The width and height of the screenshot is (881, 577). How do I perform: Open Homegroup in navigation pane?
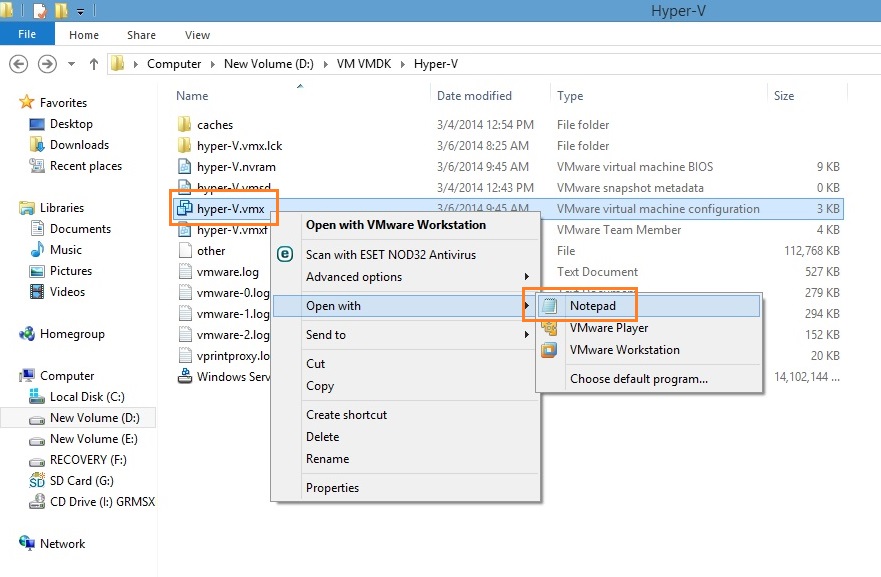[x=72, y=334]
